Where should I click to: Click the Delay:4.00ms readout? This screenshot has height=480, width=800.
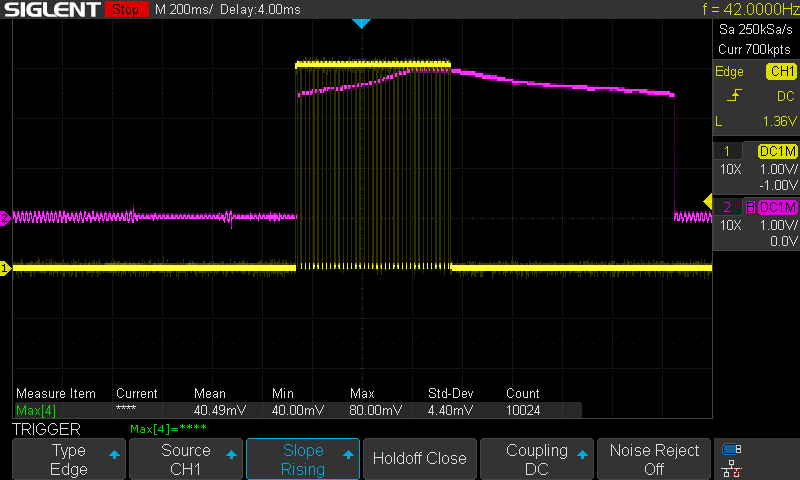coord(260,9)
